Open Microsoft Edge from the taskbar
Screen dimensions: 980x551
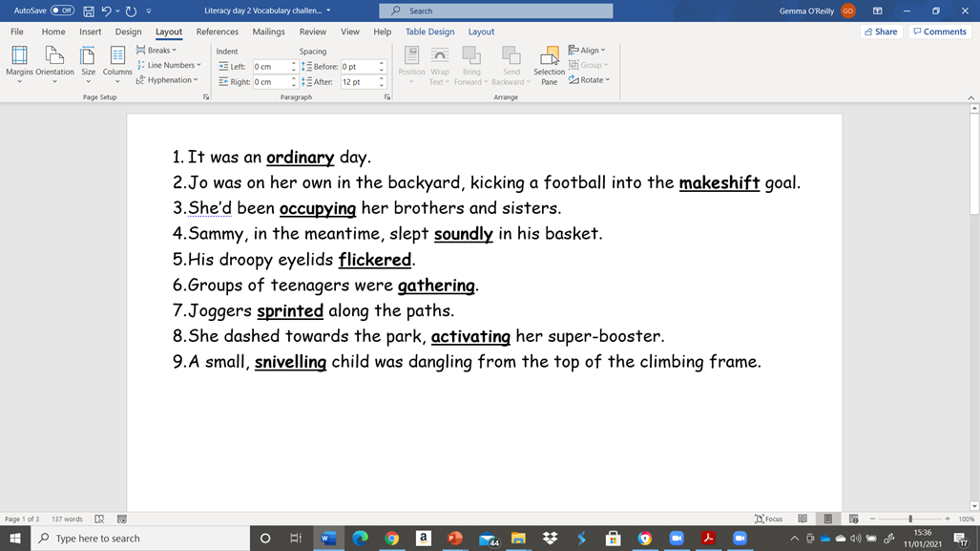[360, 539]
